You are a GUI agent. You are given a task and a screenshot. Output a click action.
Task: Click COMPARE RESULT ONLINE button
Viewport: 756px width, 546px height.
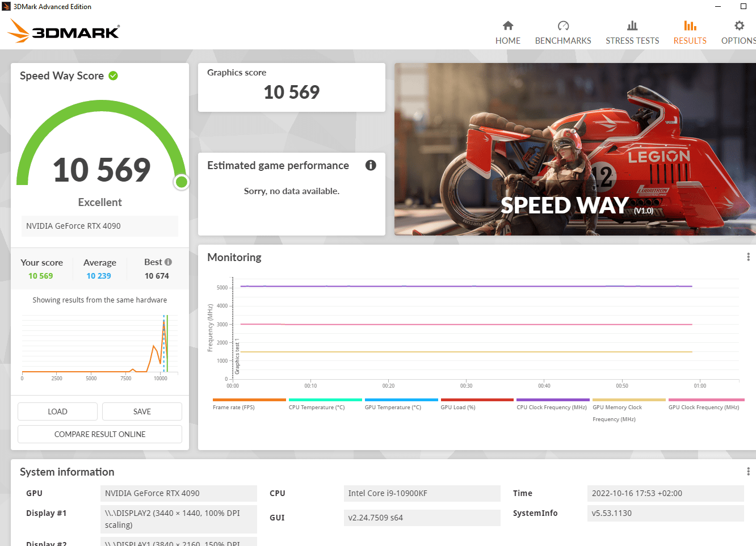click(100, 434)
